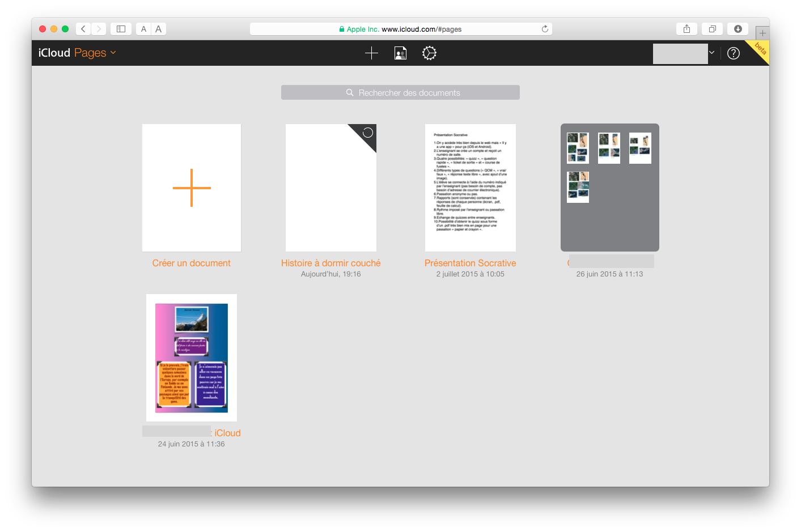This screenshot has height=532, width=801.
Task: Open the gear settings icon in the toolbar
Action: click(x=429, y=53)
